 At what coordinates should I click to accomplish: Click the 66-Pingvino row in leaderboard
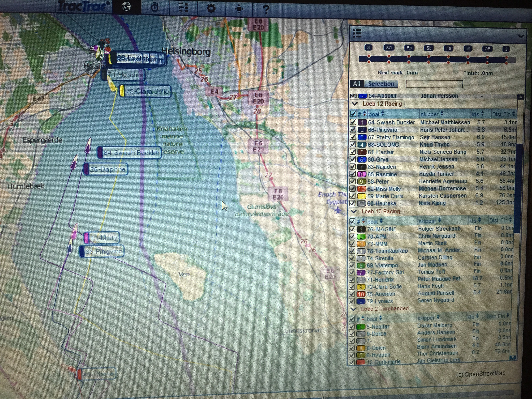coord(382,130)
